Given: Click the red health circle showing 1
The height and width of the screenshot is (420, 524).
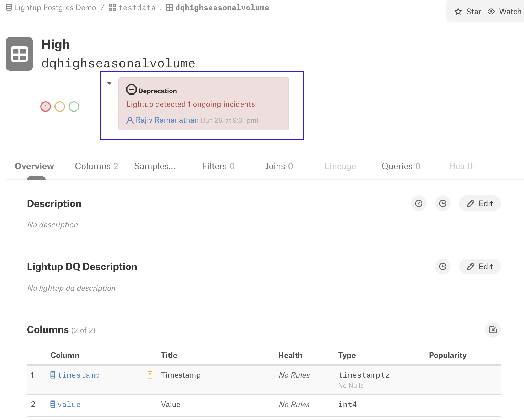Looking at the screenshot, I should coord(46,107).
